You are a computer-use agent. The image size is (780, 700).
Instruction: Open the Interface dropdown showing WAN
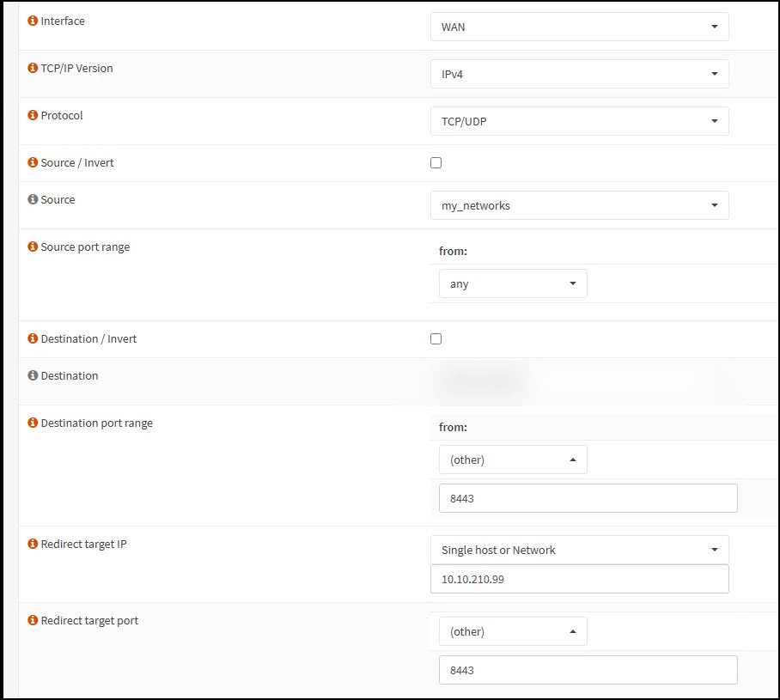point(579,27)
